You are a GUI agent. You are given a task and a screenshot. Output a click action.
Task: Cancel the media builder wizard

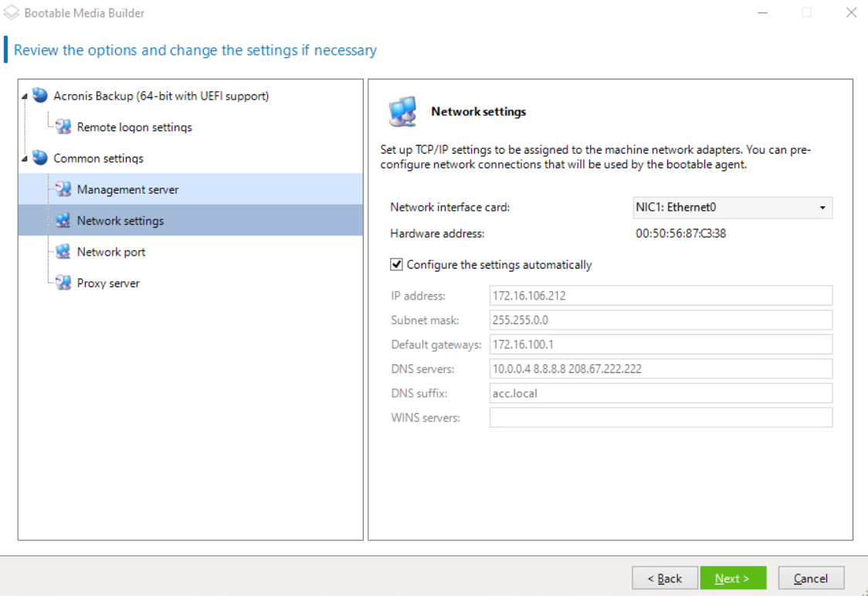pos(811,578)
